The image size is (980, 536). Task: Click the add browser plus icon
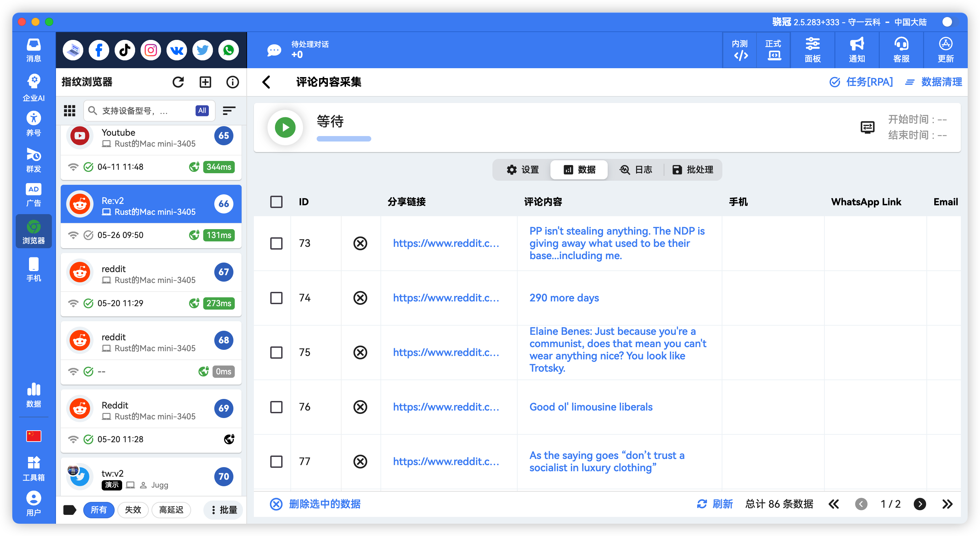click(205, 82)
